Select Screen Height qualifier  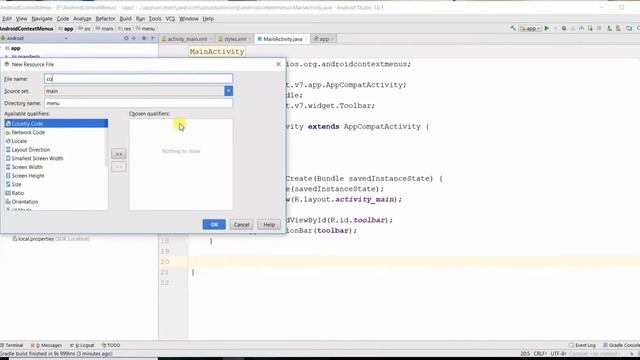tap(56, 176)
